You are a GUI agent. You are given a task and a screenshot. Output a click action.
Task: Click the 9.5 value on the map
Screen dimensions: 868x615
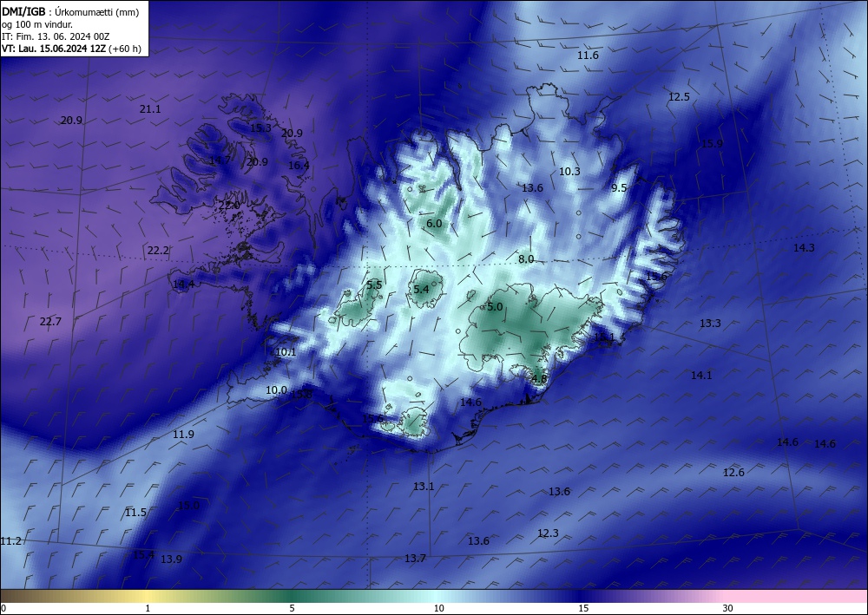pos(619,188)
